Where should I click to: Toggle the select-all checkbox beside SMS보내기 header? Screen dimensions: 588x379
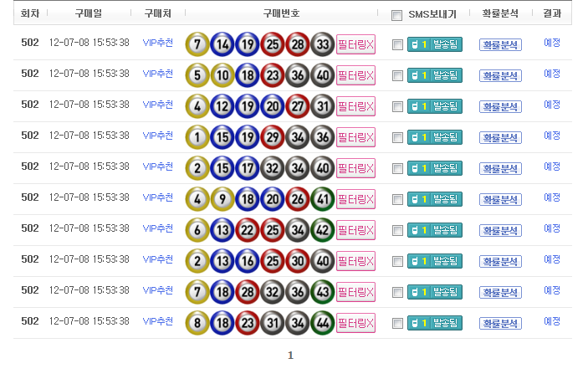click(x=396, y=15)
